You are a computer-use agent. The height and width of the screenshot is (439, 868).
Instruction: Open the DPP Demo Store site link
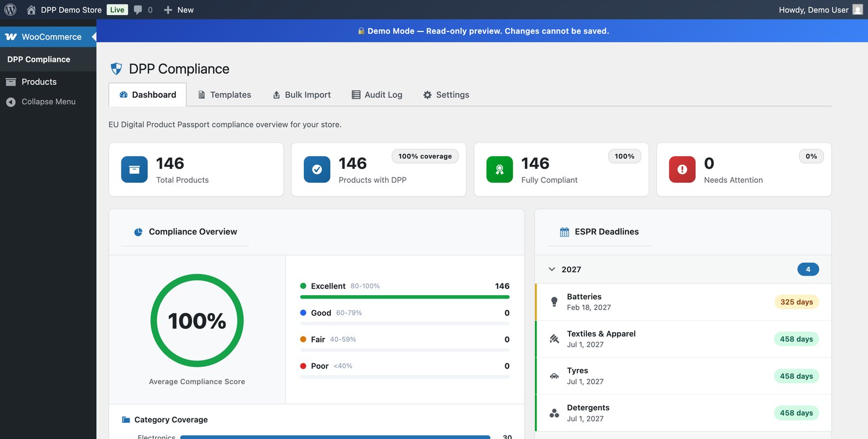pos(71,10)
